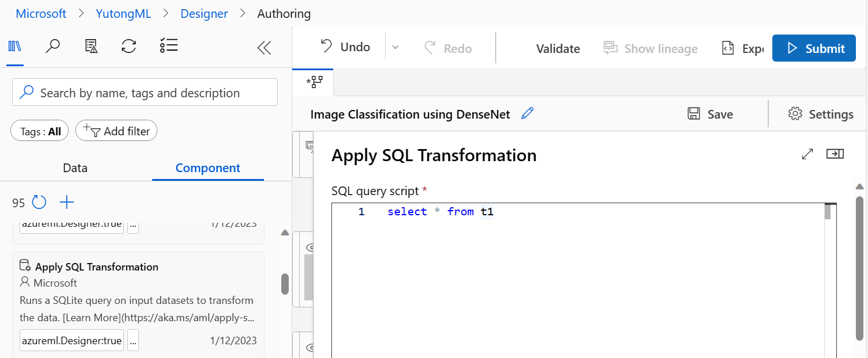Collapse the right properties pane
Viewport: 868px width, 358px height.
pos(835,154)
